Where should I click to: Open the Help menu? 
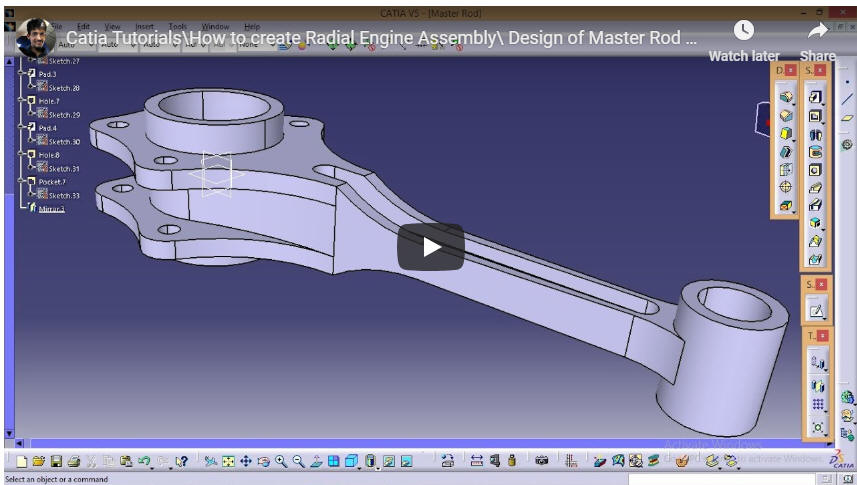tap(252, 26)
